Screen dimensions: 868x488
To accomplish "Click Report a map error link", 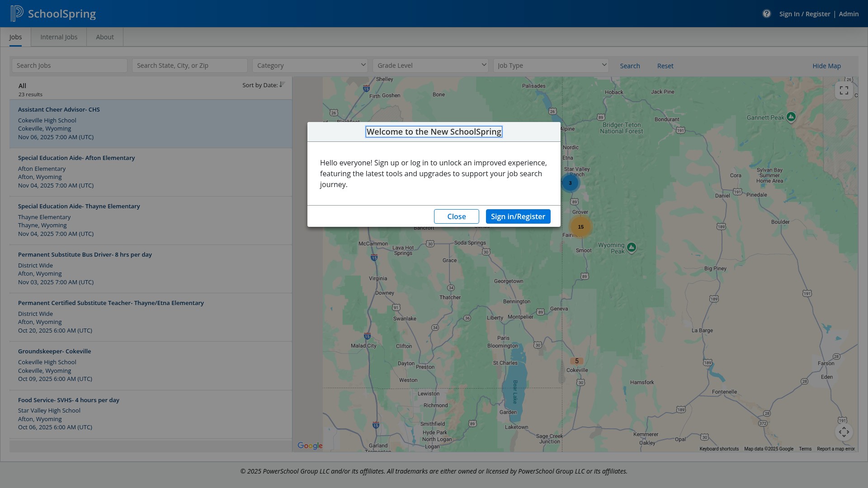I will point(835,449).
